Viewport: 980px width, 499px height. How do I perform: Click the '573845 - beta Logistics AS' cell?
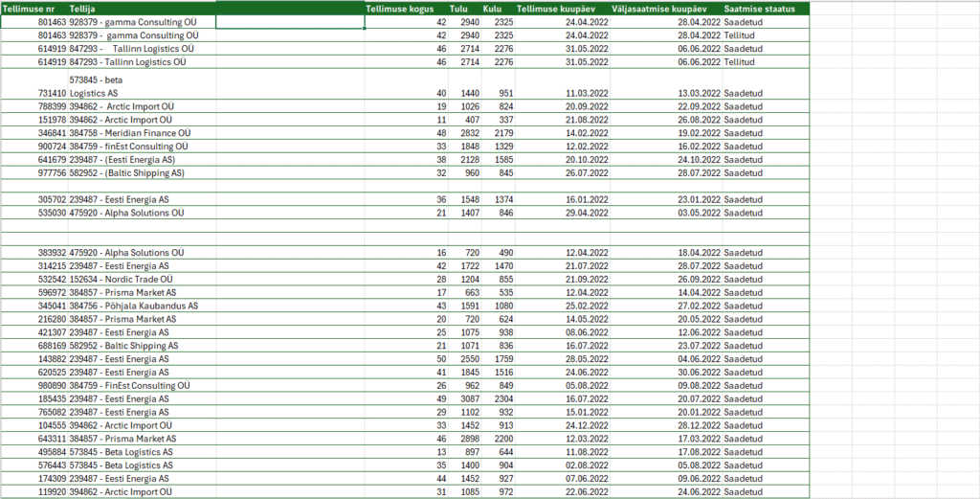(142, 87)
